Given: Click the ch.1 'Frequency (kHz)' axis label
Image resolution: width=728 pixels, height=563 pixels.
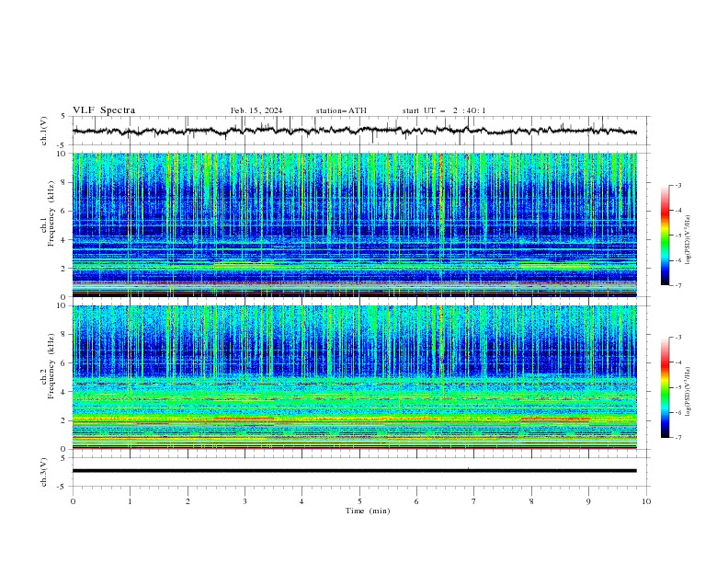Looking at the screenshot, I should (51, 212).
